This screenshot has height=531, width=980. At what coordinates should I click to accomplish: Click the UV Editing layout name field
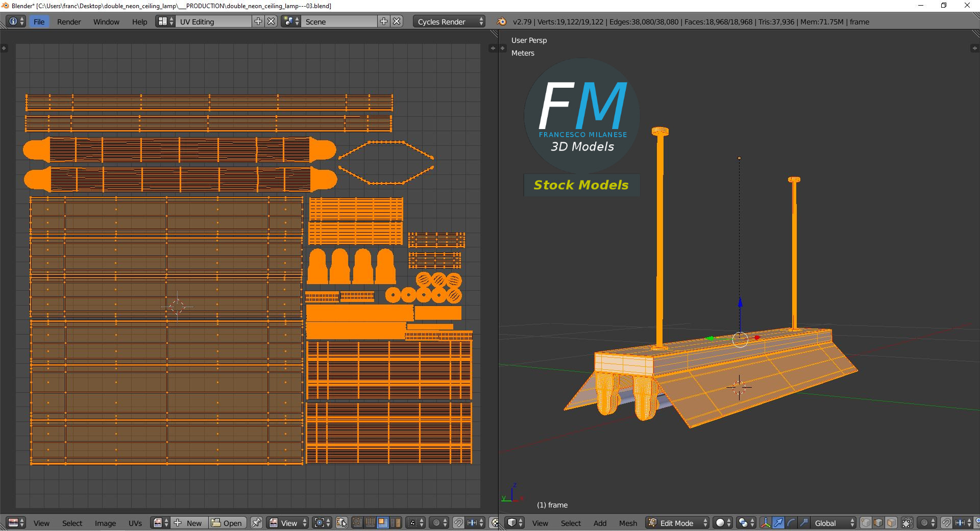(213, 21)
